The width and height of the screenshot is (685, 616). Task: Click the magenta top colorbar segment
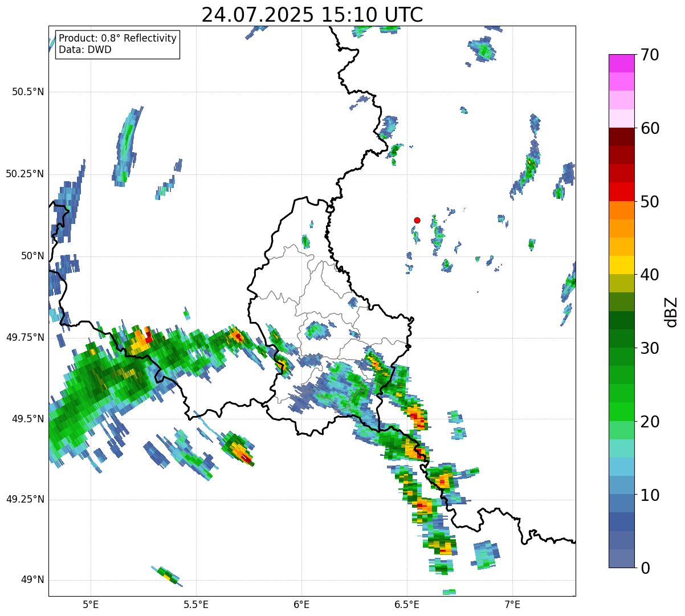point(621,63)
